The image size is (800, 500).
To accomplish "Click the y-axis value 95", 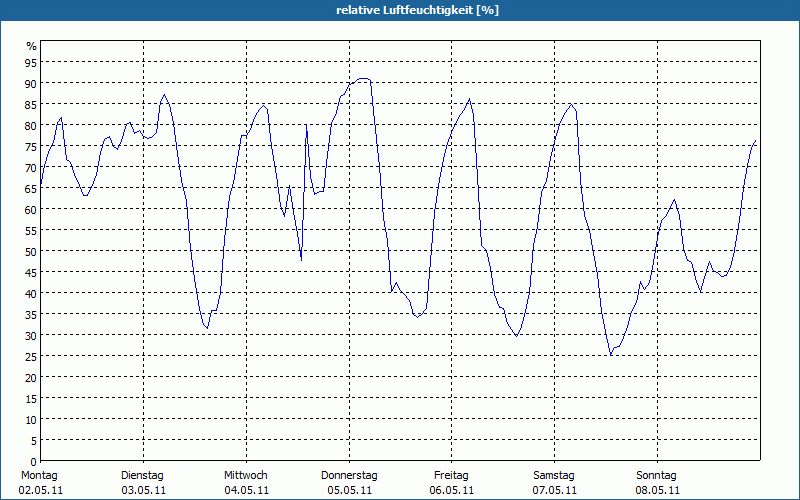I will pyautogui.click(x=31, y=62).
